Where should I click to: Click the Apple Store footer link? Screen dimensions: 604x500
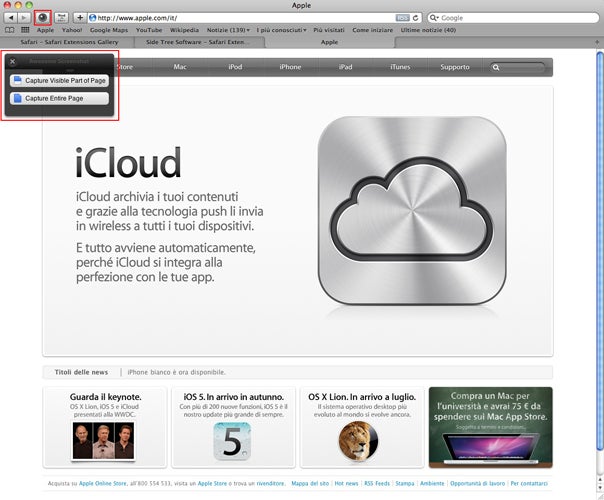212,484
